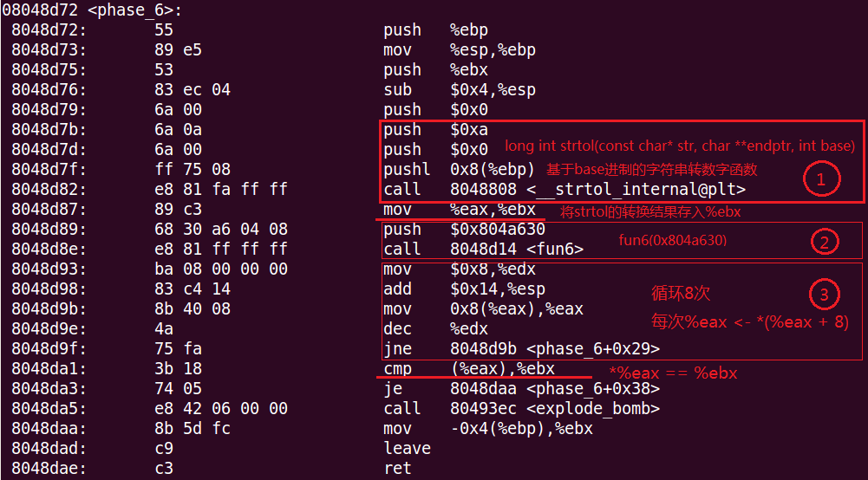
Task: Click the je 8048daa jump instruction
Action: coord(521,388)
